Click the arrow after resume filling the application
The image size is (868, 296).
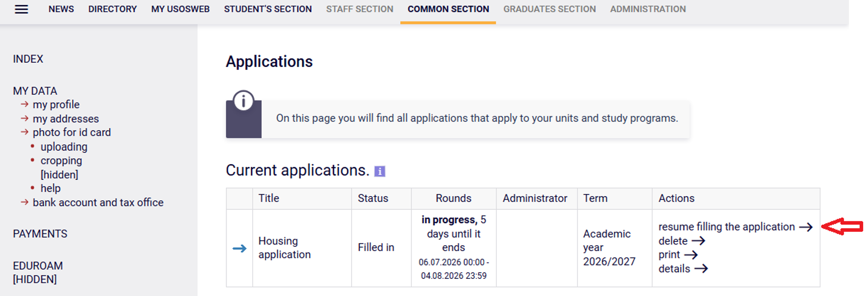tap(806, 227)
